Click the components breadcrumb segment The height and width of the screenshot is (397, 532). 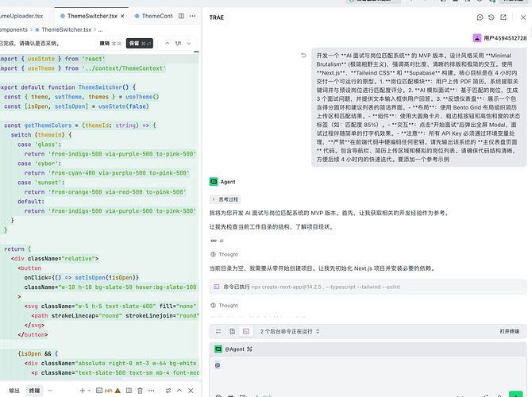[x=13, y=30]
